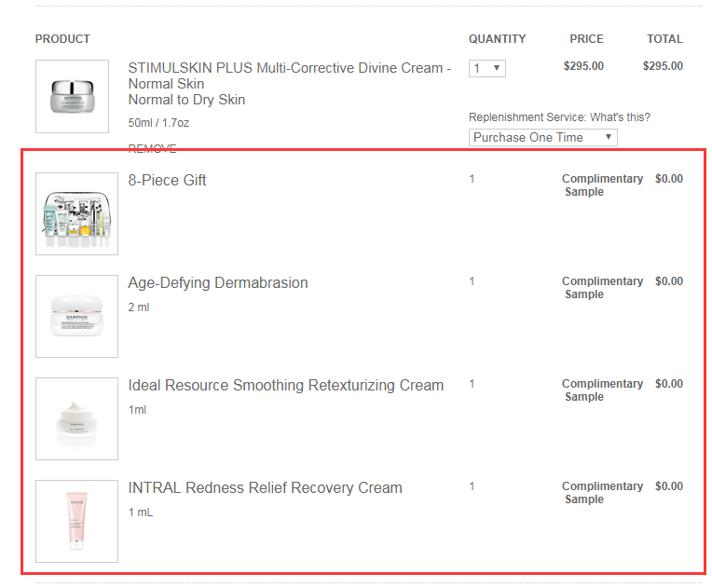Select the Age-Defying Dermabrasion jar thumbnail
The height and width of the screenshot is (588, 712).
(x=76, y=316)
